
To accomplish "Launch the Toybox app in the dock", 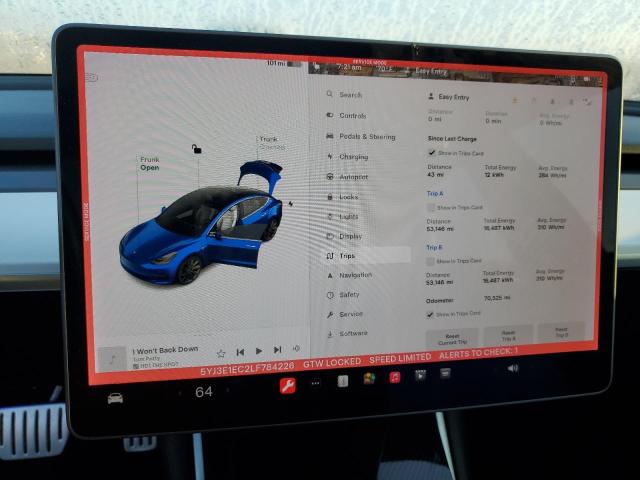I will click(x=369, y=379).
